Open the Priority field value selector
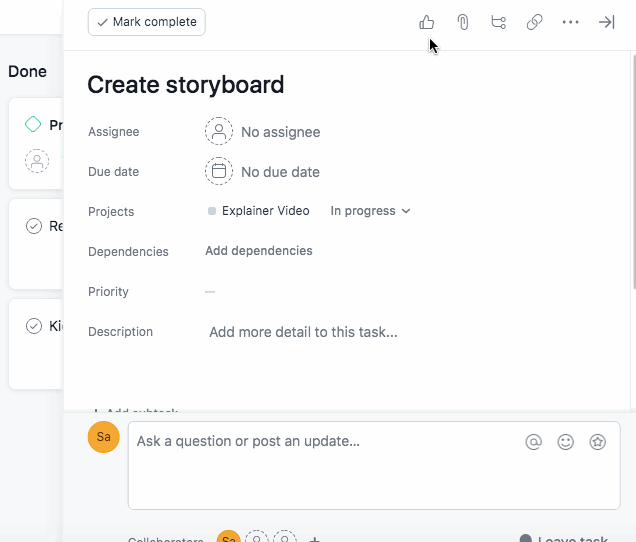636x542 pixels. click(210, 292)
